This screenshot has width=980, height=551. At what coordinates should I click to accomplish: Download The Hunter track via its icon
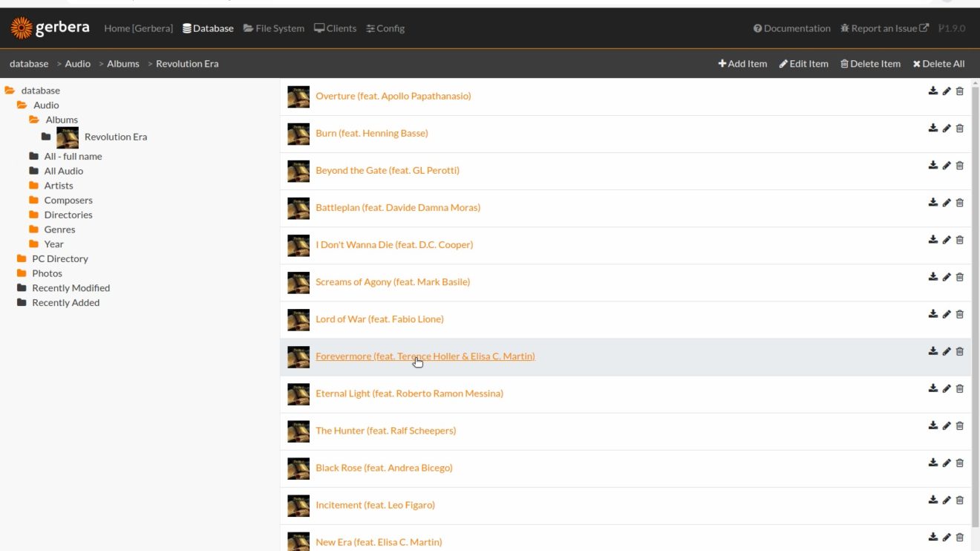[933, 426]
